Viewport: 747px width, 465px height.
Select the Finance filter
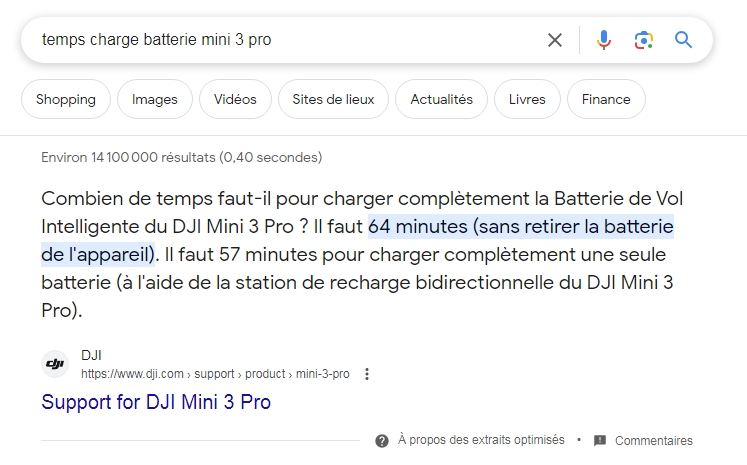(x=606, y=99)
